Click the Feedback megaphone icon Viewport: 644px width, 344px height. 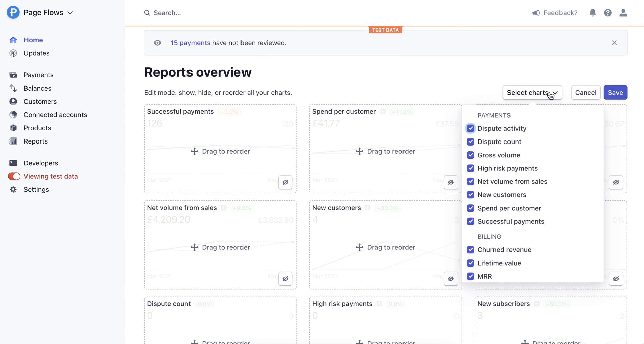click(x=536, y=13)
